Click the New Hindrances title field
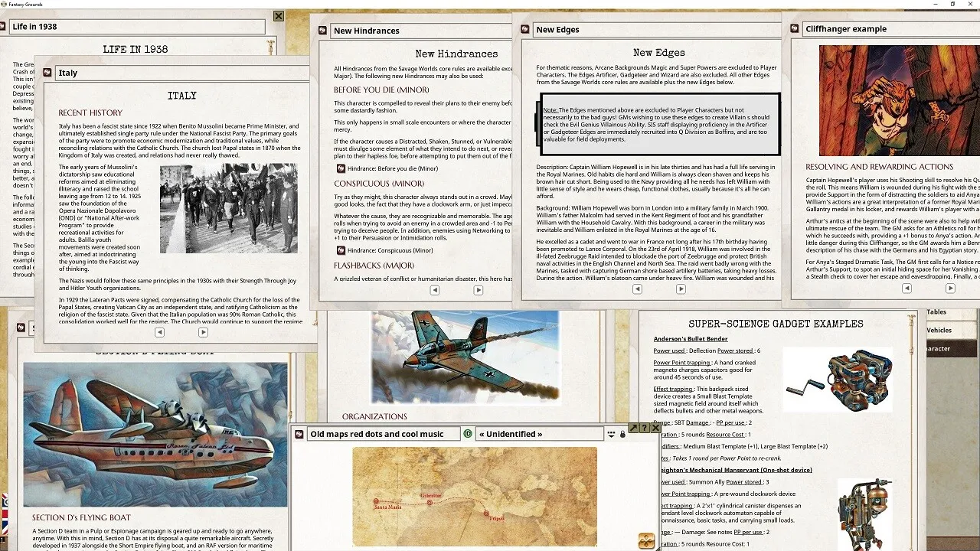The width and height of the screenshot is (980, 551). point(421,31)
